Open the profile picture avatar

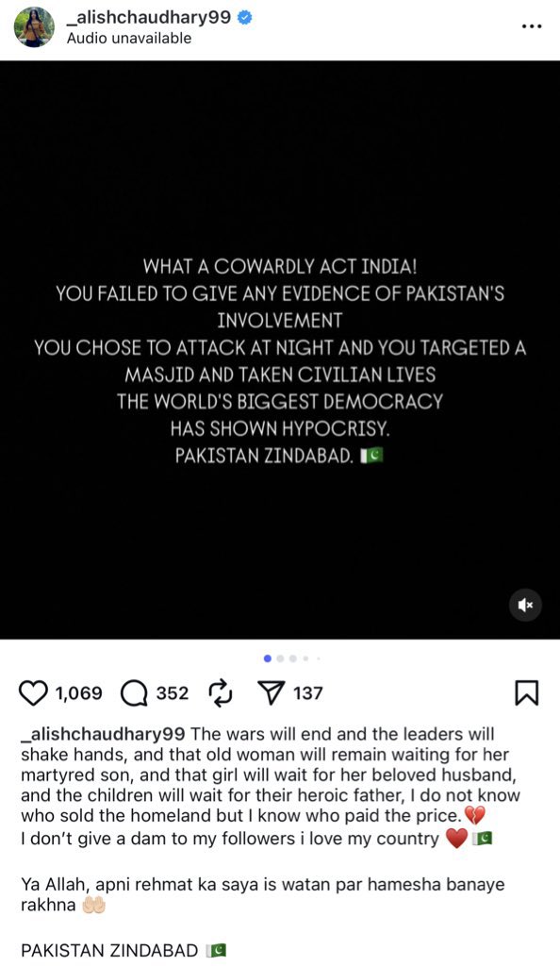tap(34, 27)
